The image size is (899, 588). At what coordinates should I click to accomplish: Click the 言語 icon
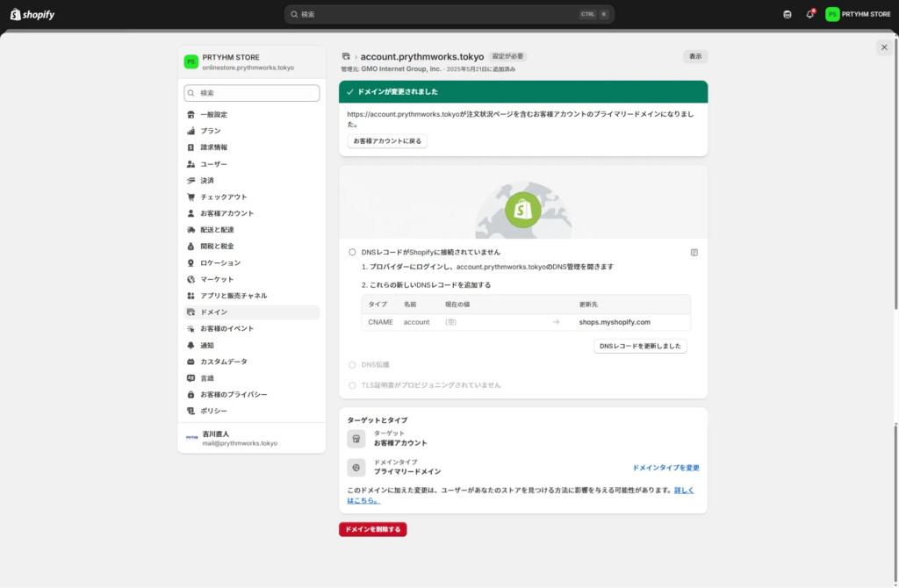pyautogui.click(x=191, y=378)
